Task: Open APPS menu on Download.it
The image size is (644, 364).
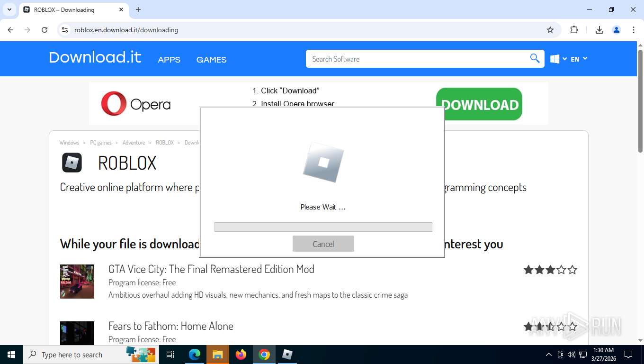Action: [x=169, y=60]
